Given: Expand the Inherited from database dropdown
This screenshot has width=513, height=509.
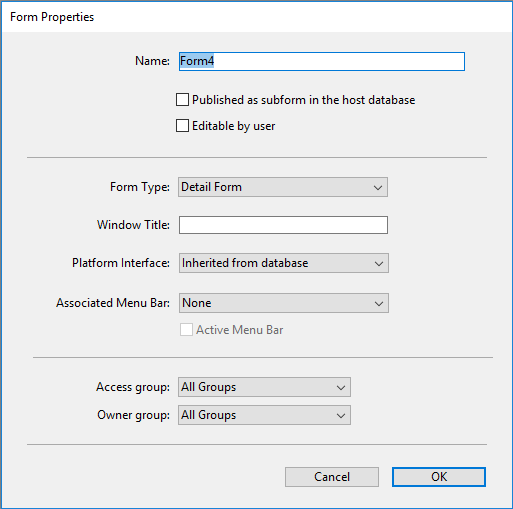Looking at the screenshot, I should click(x=284, y=263).
